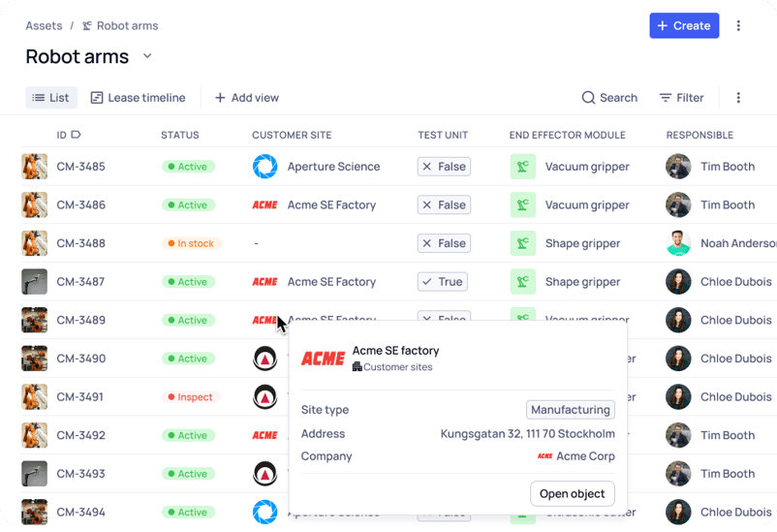Click Tim Booth avatar in CM-3493 row
This screenshot has width=777, height=532.
[678, 474]
